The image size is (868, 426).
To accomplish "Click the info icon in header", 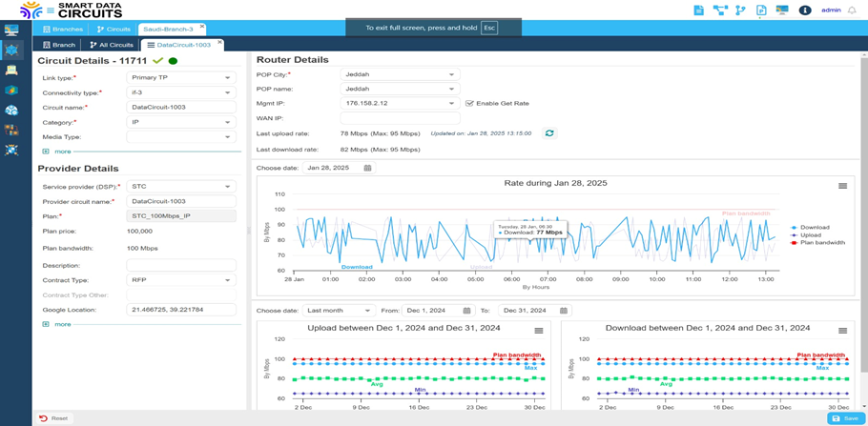I will pos(804,10).
